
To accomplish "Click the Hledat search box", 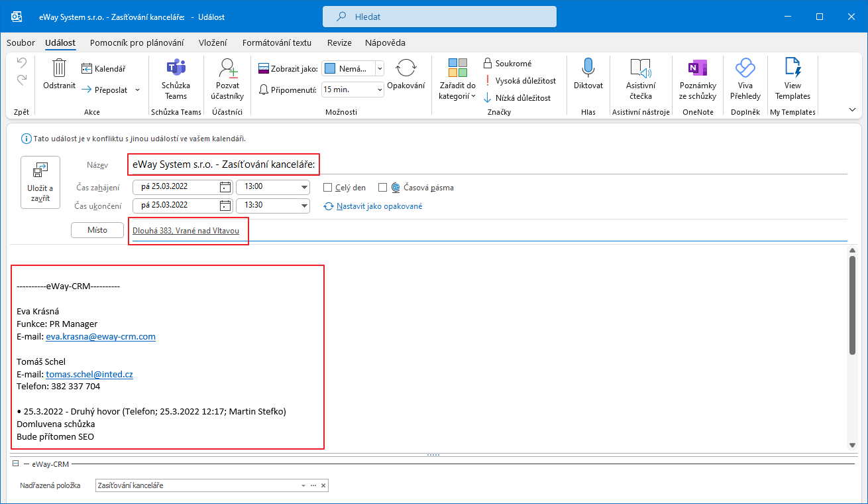I will coord(439,17).
